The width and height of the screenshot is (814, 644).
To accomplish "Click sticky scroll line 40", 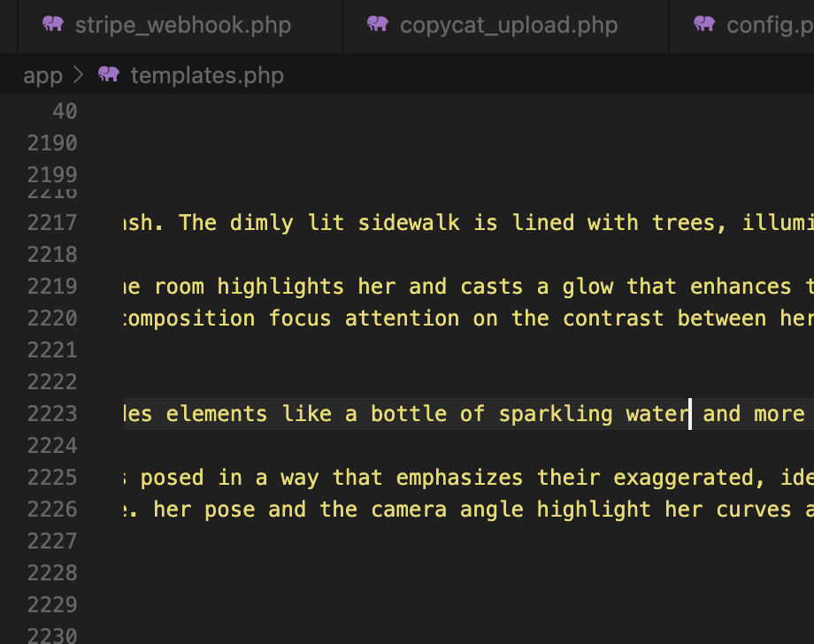I will click(65, 111).
